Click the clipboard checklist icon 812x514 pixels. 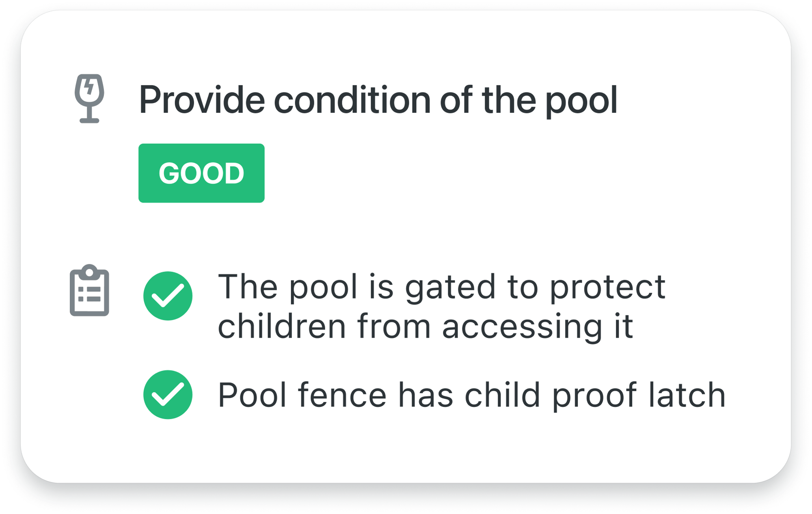click(89, 291)
